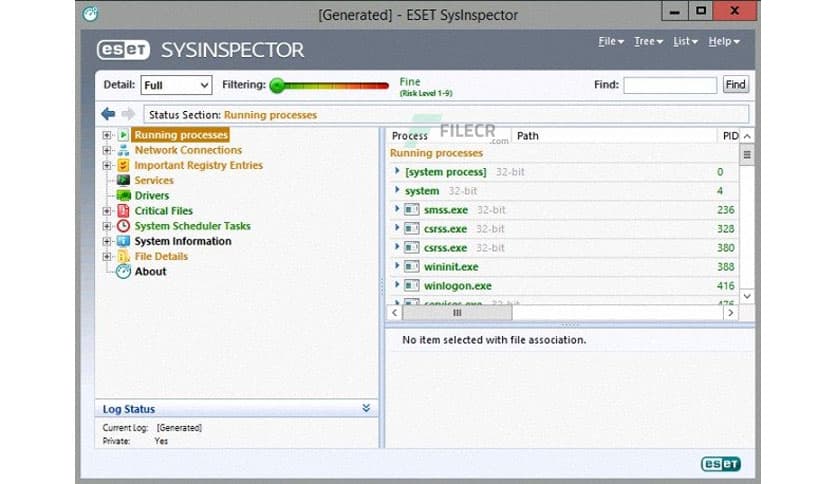Click the wininit.exe process icon
This screenshot has height=484, width=836.
[x=412, y=267]
